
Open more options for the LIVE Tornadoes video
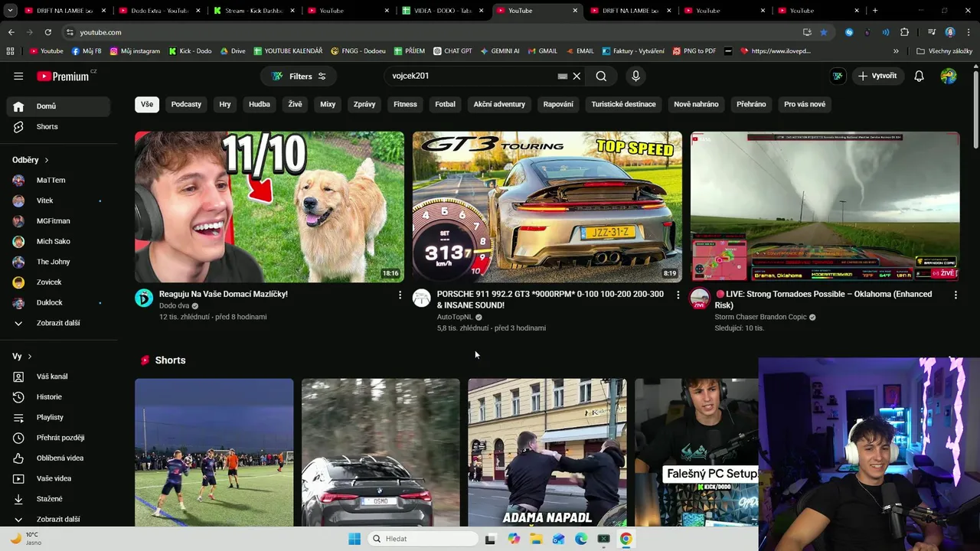coord(955,295)
